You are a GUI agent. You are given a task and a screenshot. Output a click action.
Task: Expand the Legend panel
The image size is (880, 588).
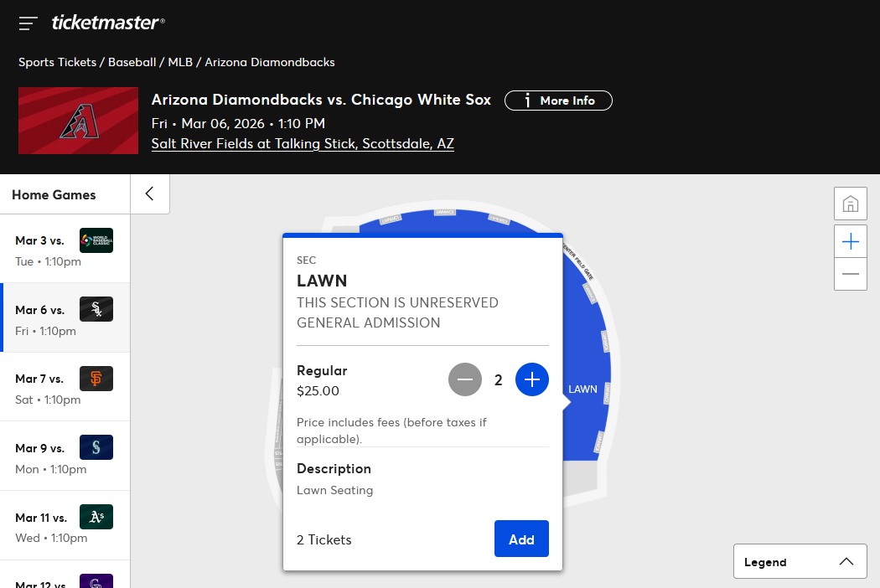click(800, 561)
